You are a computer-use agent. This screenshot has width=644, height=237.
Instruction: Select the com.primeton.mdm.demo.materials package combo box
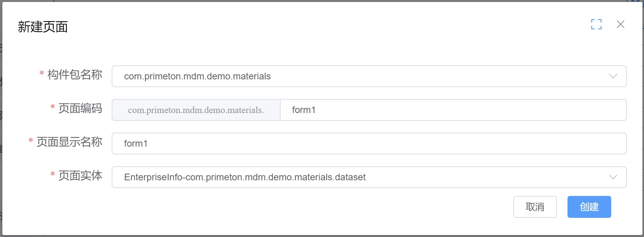(369, 76)
